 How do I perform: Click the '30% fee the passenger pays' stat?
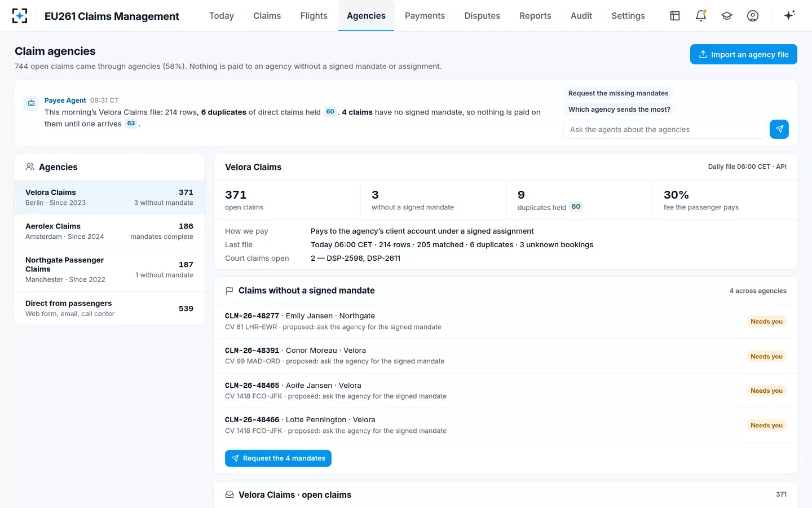(x=725, y=200)
